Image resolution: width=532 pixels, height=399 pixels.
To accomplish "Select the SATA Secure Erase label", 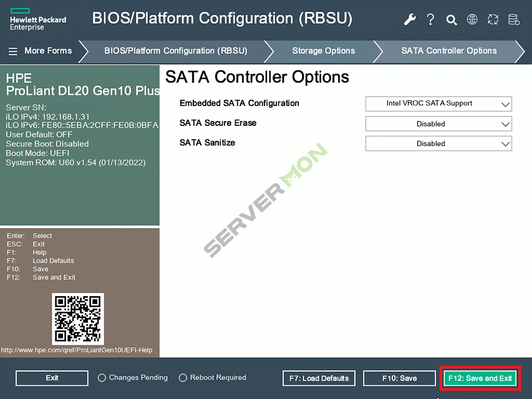I will pos(218,123).
